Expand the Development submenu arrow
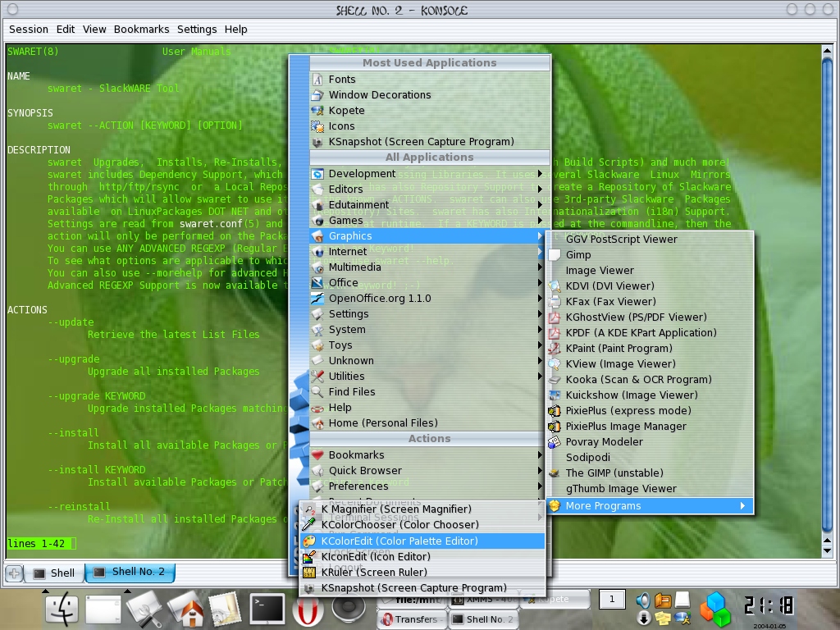The image size is (840, 630). [x=540, y=174]
